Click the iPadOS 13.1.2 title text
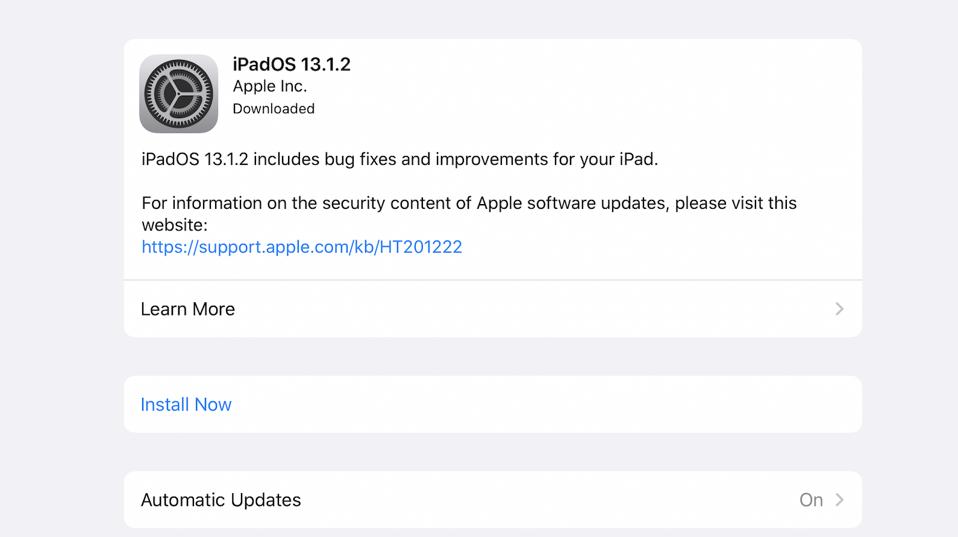Viewport: 958px width, 537px height. pos(291,64)
